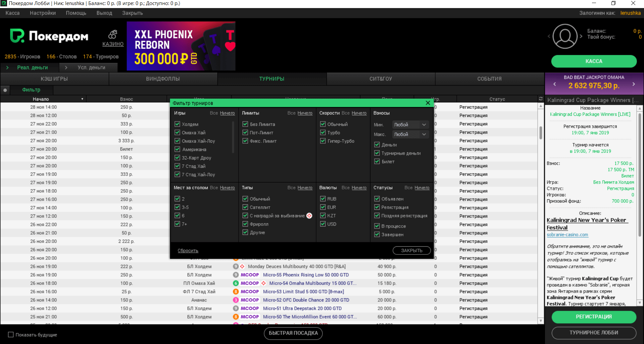
Task: Click the РЕГИСТРАЦИЯ button
Action: [594, 316]
